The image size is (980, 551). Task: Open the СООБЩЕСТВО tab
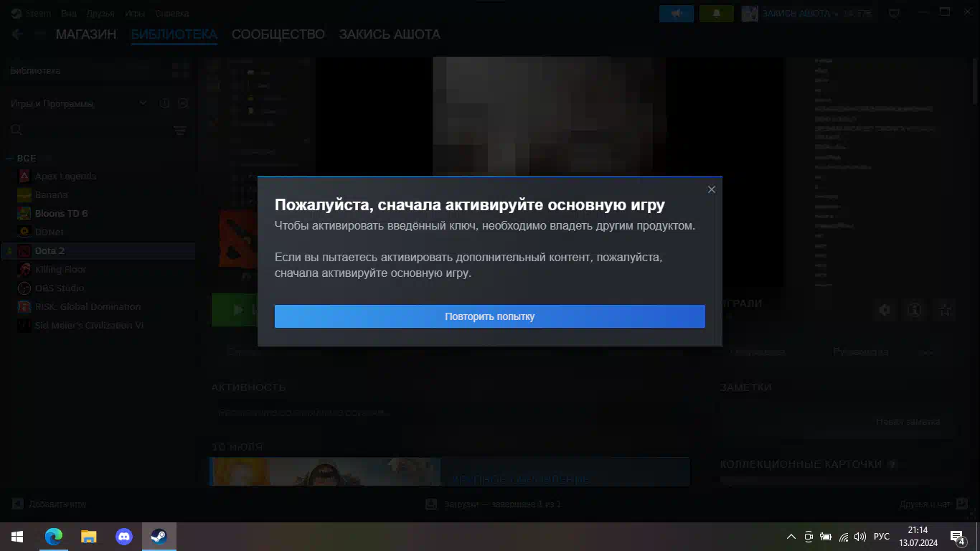tap(278, 34)
